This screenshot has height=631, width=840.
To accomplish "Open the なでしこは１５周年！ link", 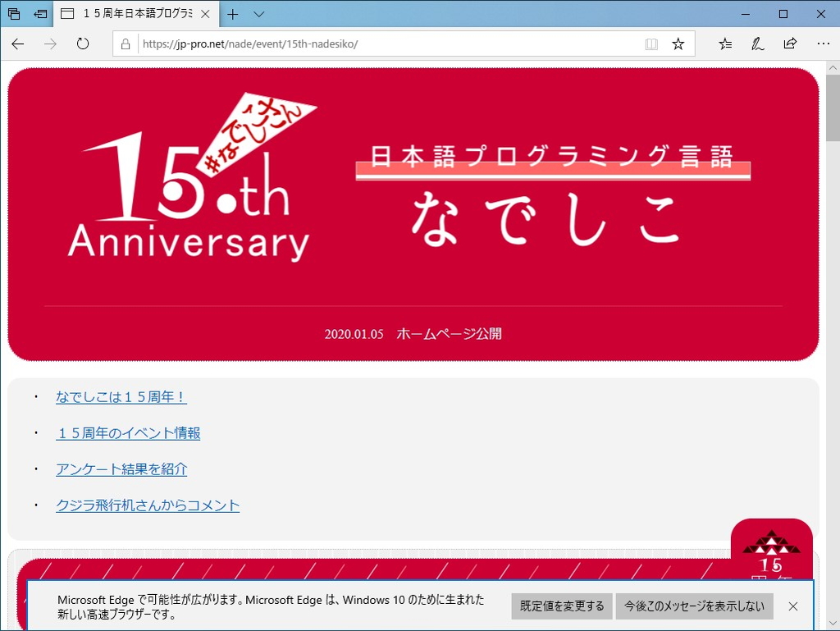I will pyautogui.click(x=121, y=396).
